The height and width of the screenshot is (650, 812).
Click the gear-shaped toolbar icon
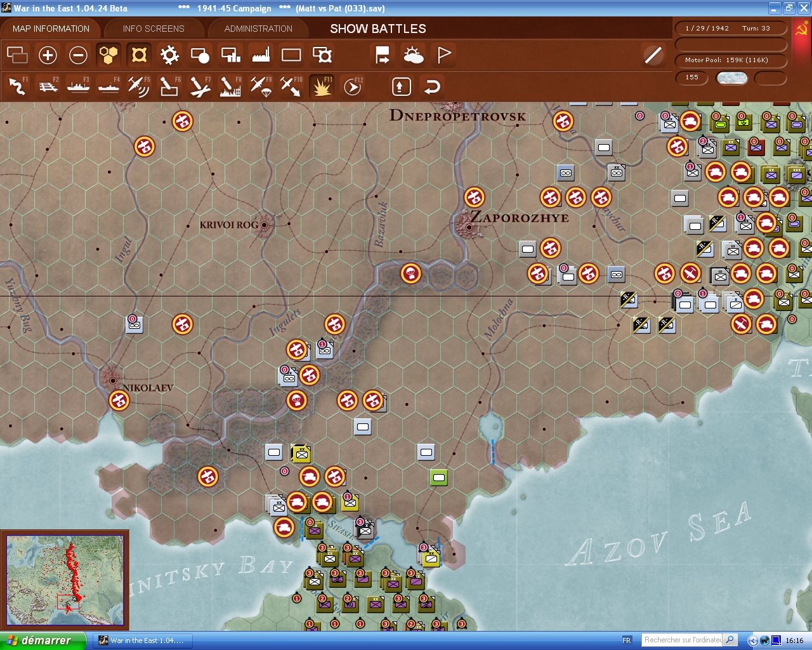[169, 55]
